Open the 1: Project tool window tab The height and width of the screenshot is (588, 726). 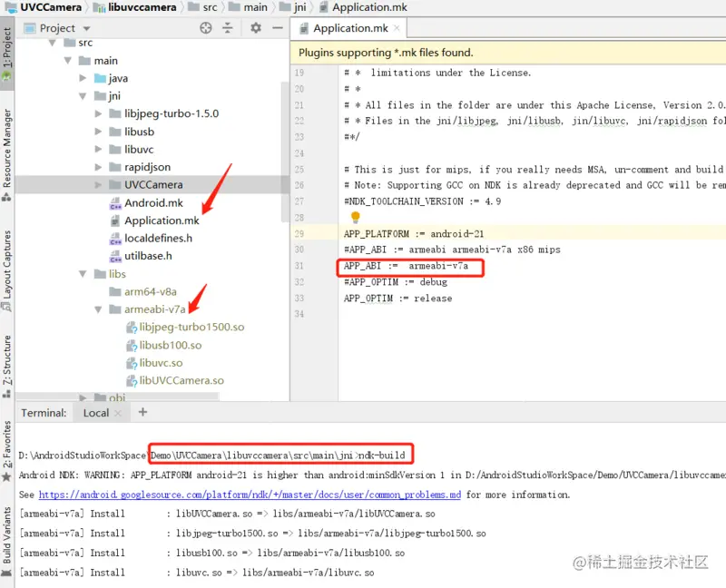[x=7, y=54]
